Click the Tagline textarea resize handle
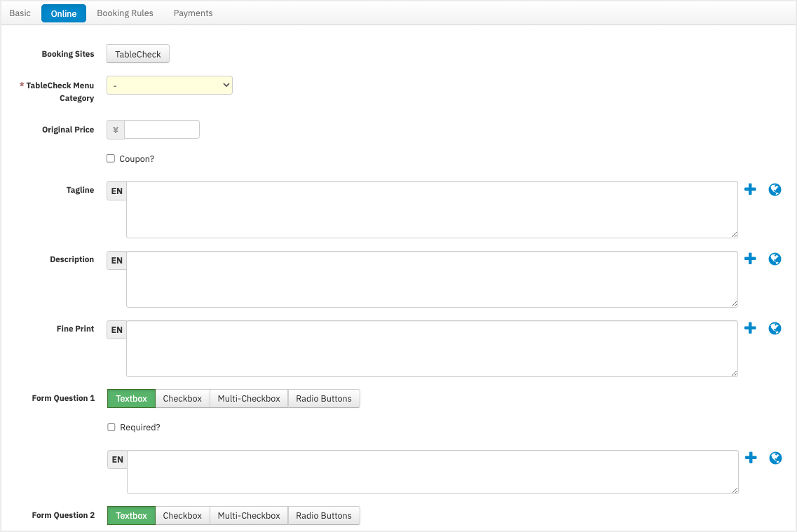Viewport: 797px width, 532px height. [734, 234]
